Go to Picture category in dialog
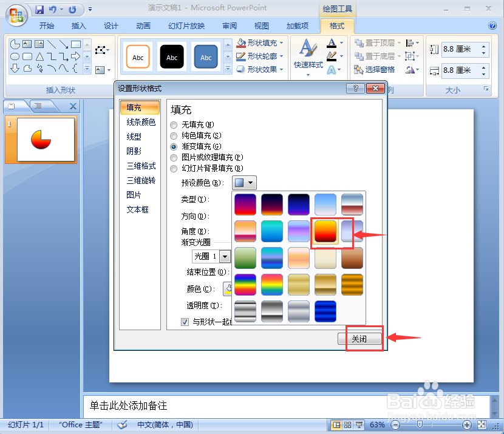Image resolution: width=504 pixels, height=434 pixels. pos(134,195)
